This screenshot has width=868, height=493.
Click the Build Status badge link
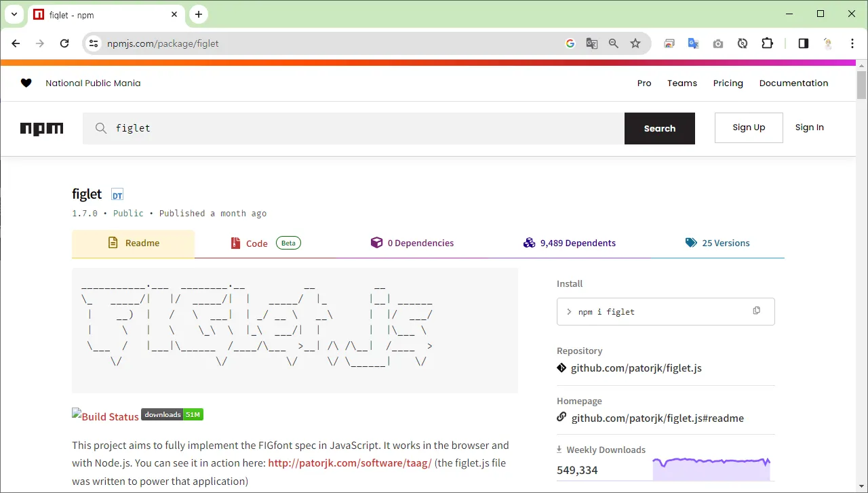(x=105, y=416)
